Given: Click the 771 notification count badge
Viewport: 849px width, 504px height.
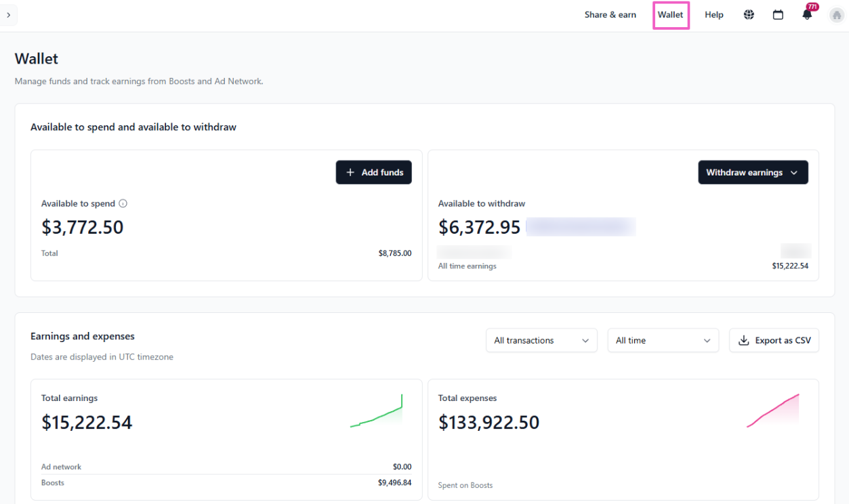Looking at the screenshot, I should (x=812, y=7).
